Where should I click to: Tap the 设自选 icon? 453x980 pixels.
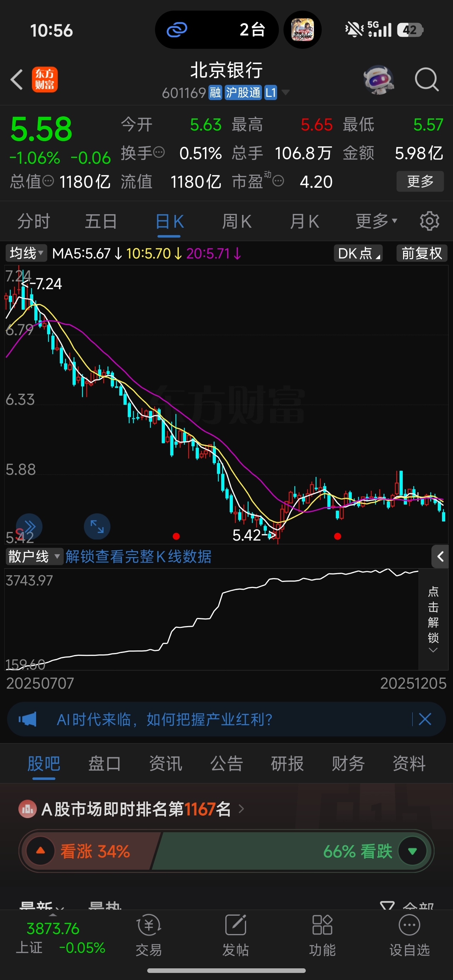[x=409, y=925]
